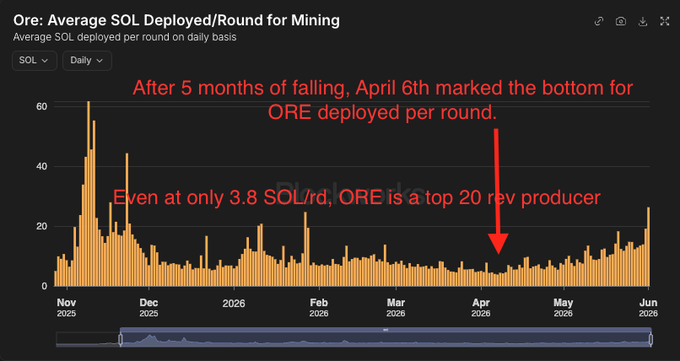Click the 'Mar 2026' axis label

coord(396,308)
